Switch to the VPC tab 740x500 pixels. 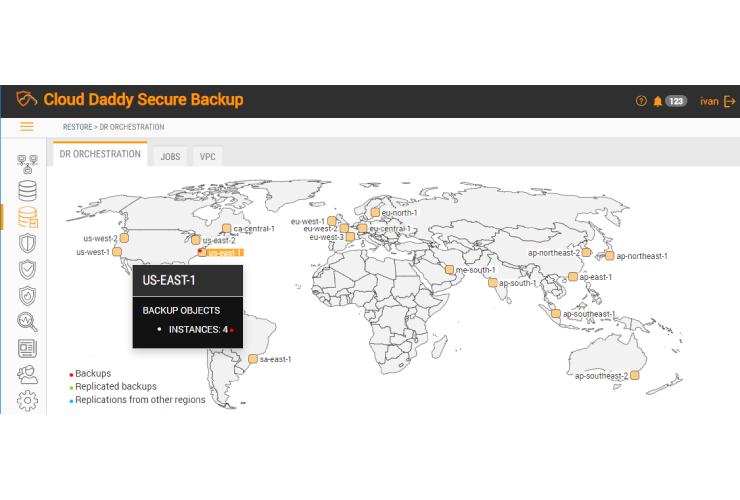click(207, 156)
